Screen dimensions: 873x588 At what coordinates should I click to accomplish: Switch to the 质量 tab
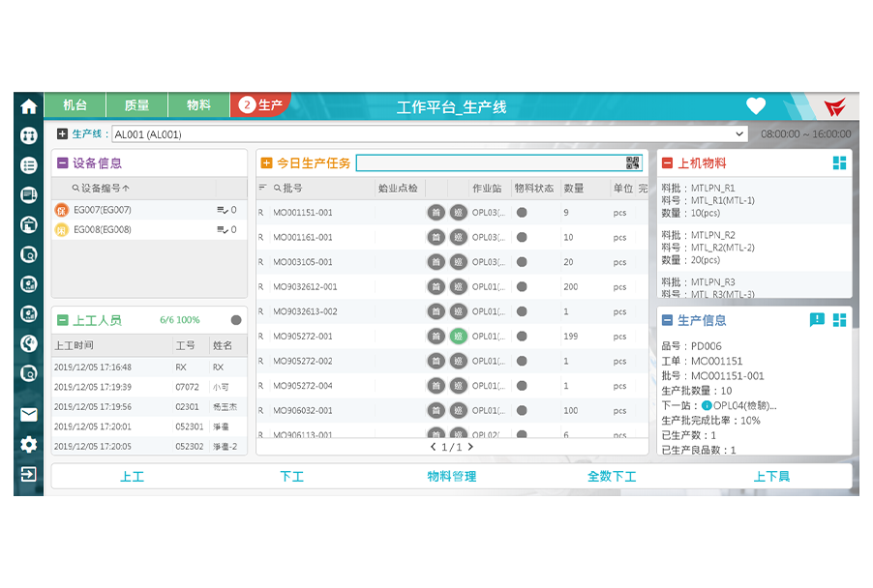tap(137, 105)
